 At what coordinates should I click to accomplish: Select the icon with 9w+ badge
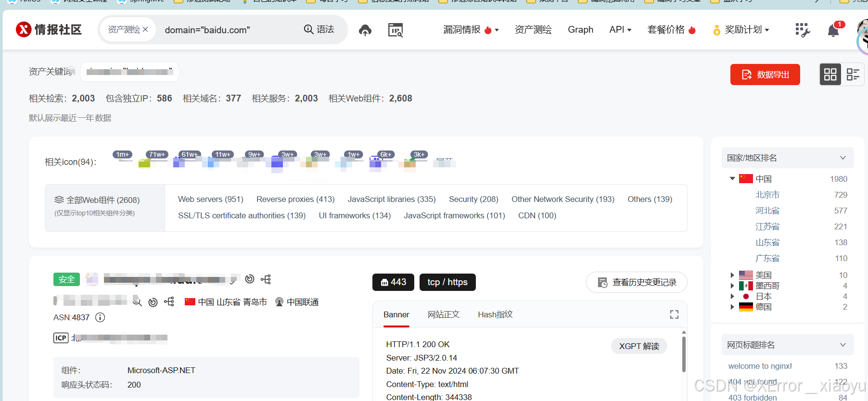[x=251, y=160]
